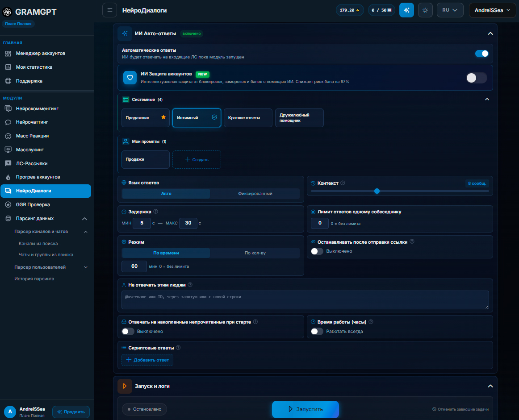Click the Контекст slider handle

coord(377,191)
